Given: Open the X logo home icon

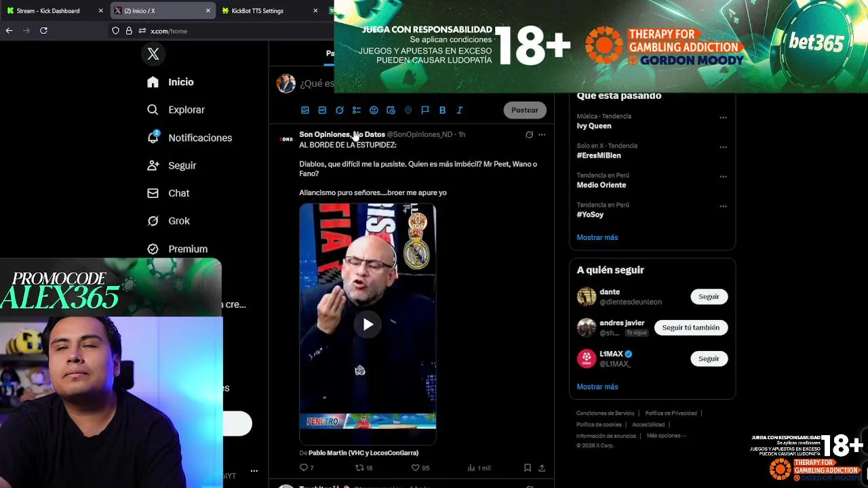Looking at the screenshot, I should (153, 54).
